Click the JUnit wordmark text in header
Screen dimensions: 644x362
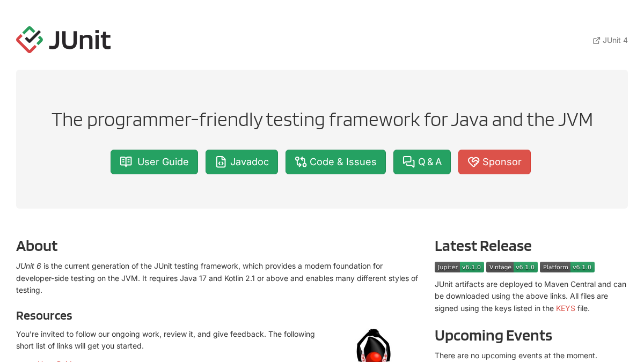click(x=80, y=40)
